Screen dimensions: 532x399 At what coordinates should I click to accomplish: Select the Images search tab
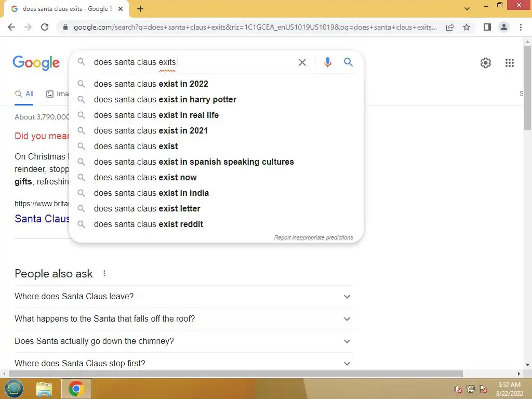tap(57, 94)
